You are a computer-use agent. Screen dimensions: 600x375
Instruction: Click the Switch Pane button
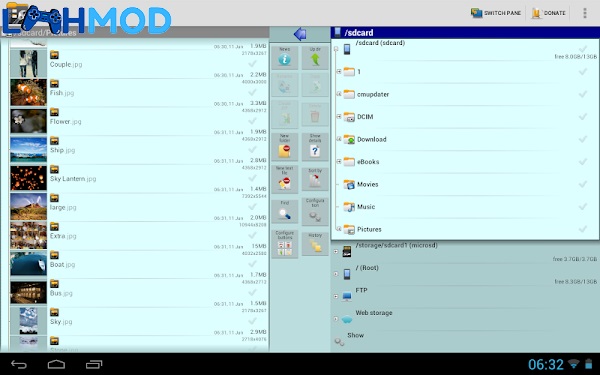coord(496,13)
